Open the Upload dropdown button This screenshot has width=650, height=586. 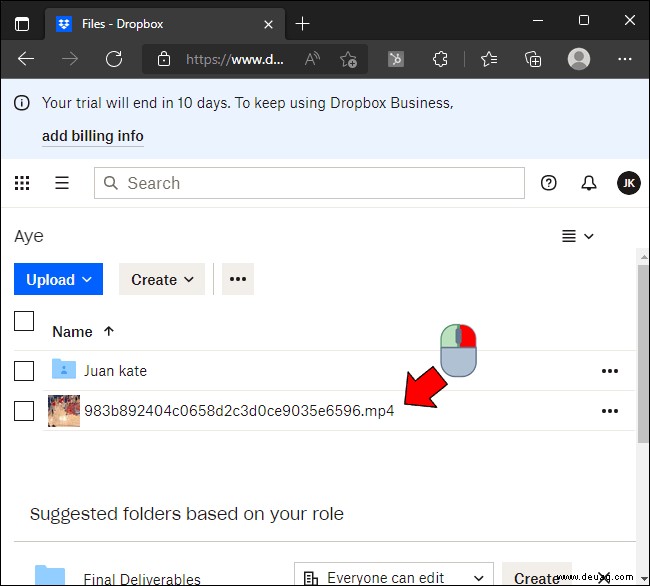tap(58, 279)
